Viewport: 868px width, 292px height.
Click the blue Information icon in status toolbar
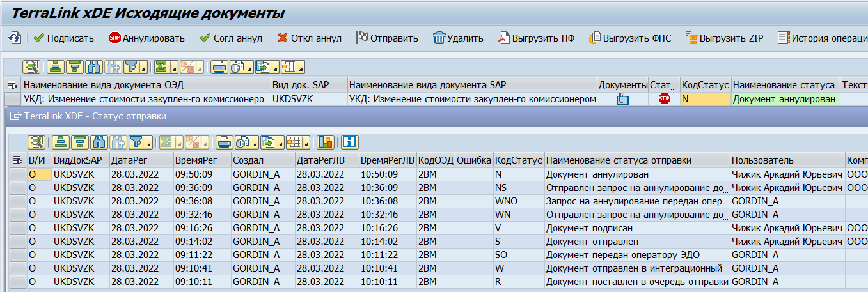350,142
